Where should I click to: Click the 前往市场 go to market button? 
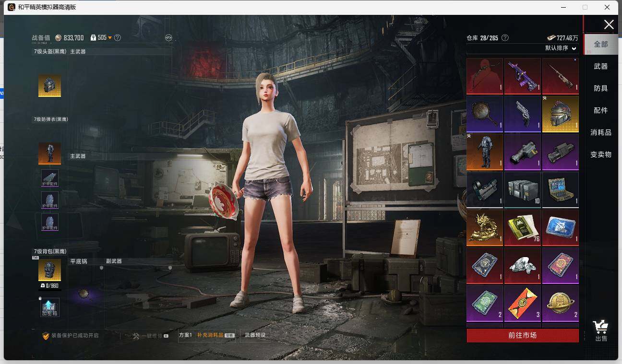(x=523, y=335)
